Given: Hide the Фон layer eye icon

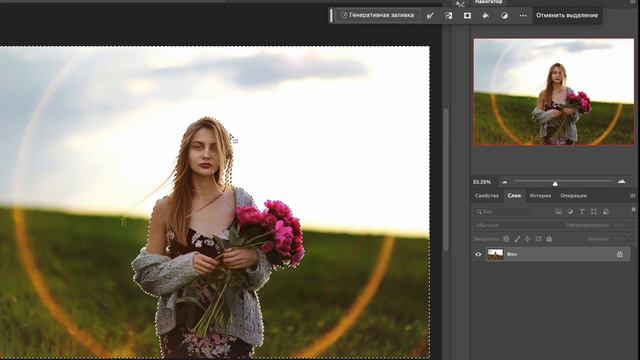Looking at the screenshot, I should pos(478,254).
